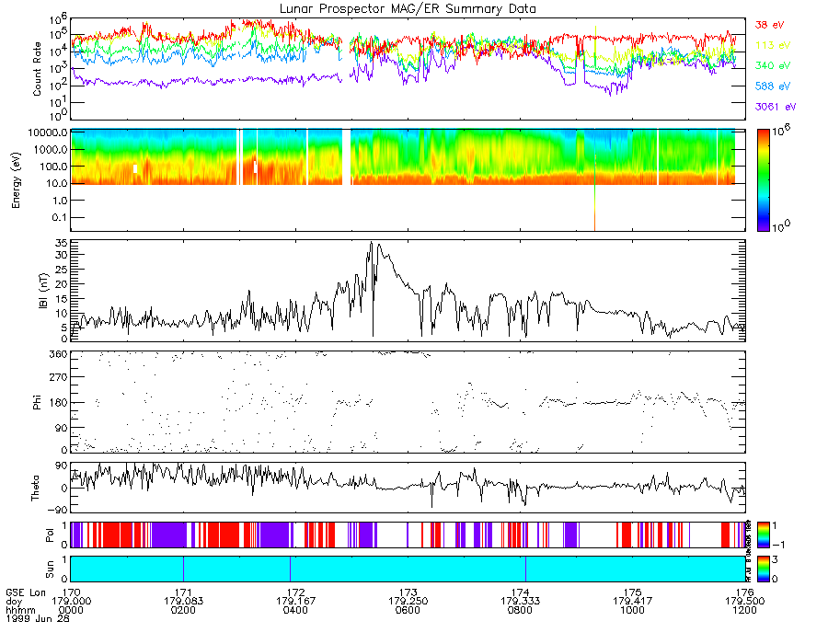
Task: Click the doy value 179.417
Action: click(x=633, y=602)
